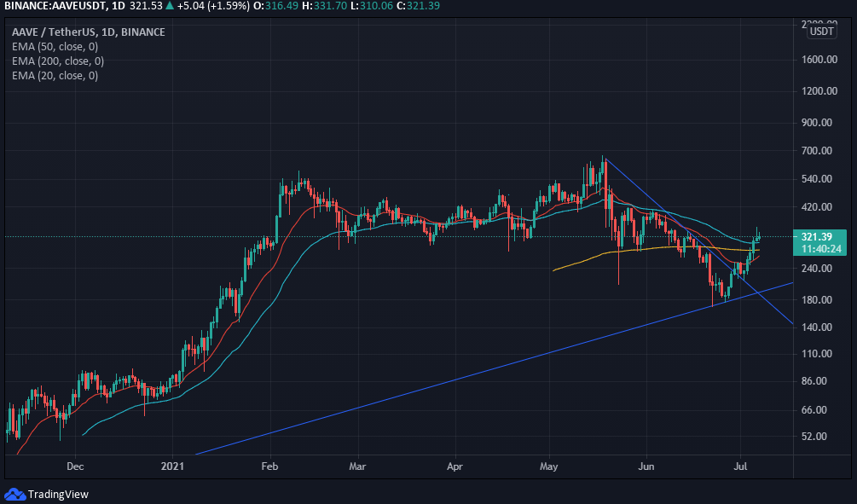The height and width of the screenshot is (504, 857).
Task: Click the yellow 200 EMA line
Action: (656, 249)
